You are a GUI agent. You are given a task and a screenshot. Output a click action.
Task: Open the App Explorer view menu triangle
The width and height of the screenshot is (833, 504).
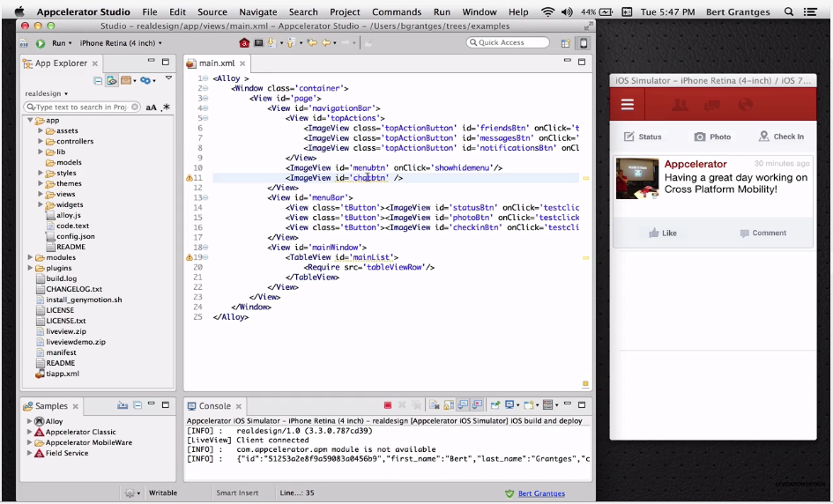pos(168,78)
